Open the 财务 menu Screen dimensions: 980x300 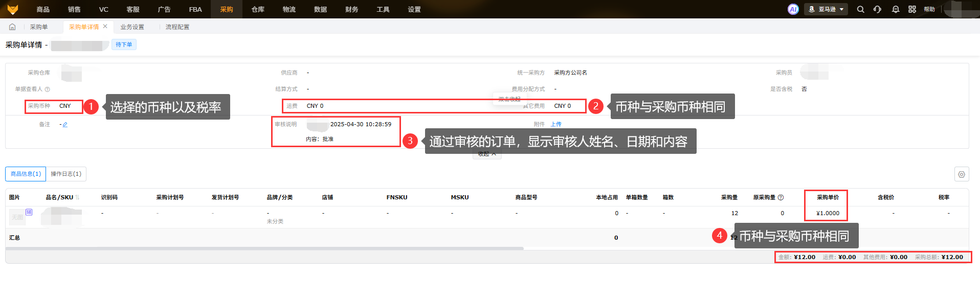(x=352, y=9)
